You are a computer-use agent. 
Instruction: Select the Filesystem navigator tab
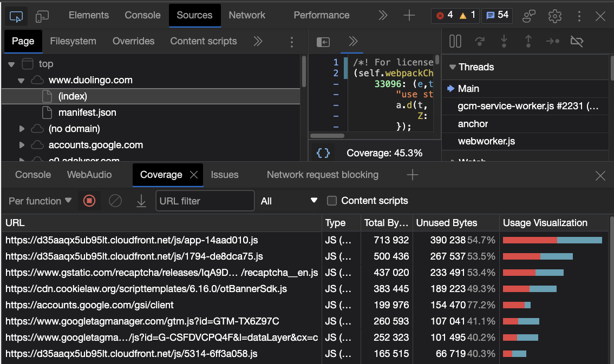[x=73, y=41]
